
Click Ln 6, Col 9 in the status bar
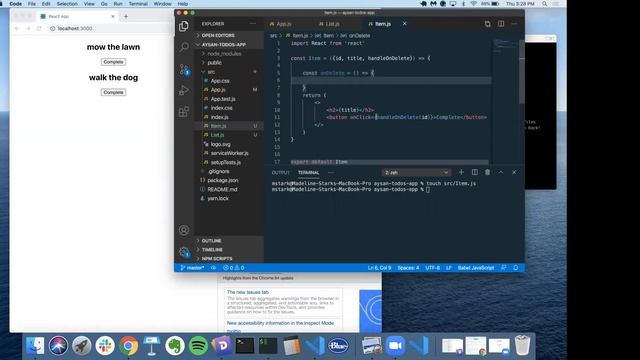click(379, 268)
